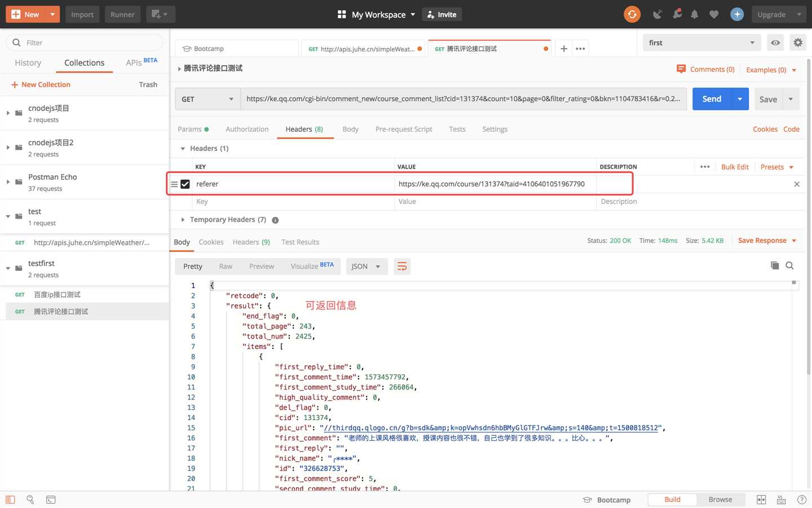Delete the referer header row

pyautogui.click(x=797, y=184)
